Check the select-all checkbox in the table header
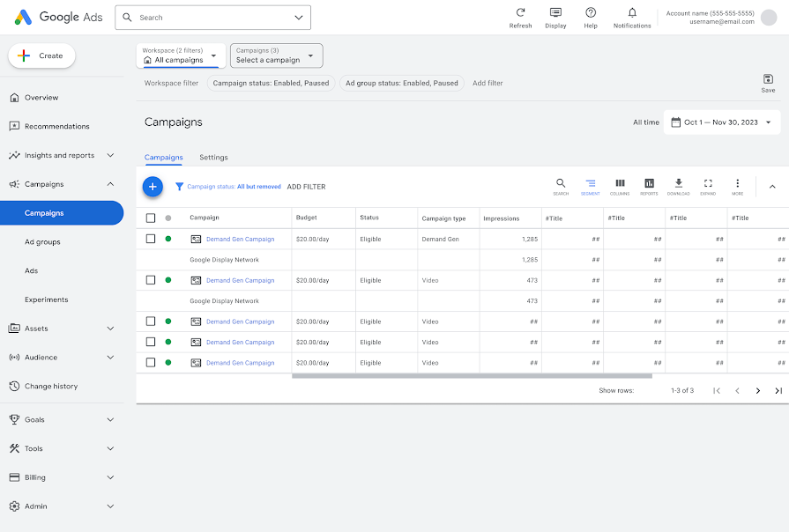Image resolution: width=789 pixels, height=532 pixels. click(150, 218)
